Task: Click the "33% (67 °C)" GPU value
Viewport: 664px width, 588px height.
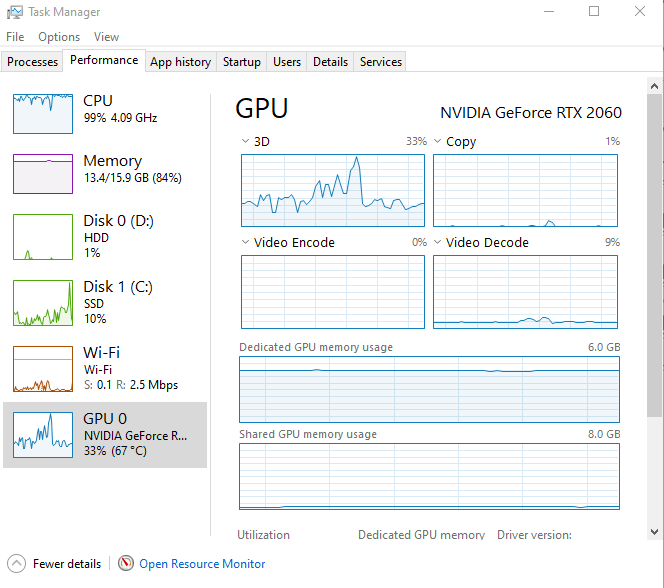Action: tap(115, 451)
